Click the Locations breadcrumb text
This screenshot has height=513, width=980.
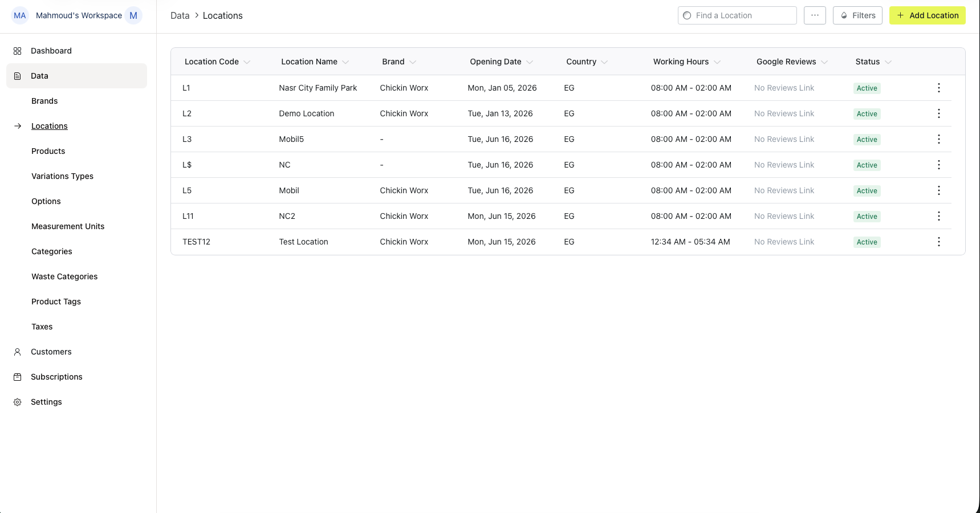click(x=223, y=15)
